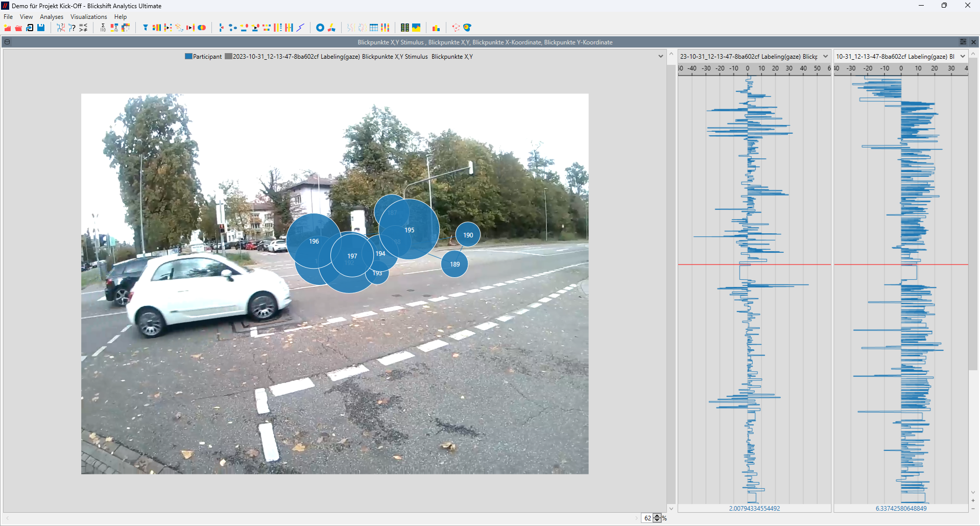980x526 pixels.
Task: Collapse the visualization panel using header's left icon
Action: point(7,42)
